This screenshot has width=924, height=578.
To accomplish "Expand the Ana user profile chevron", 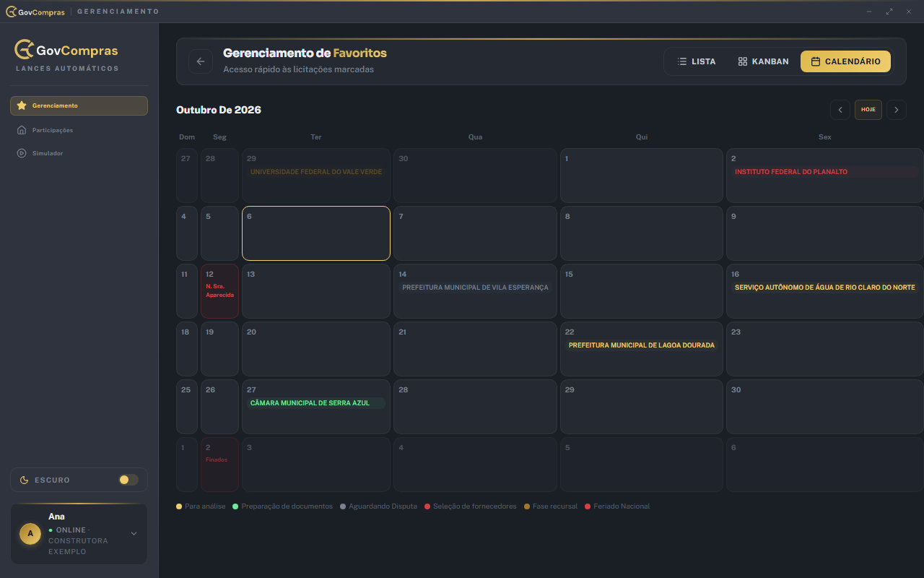I will 134,533.
